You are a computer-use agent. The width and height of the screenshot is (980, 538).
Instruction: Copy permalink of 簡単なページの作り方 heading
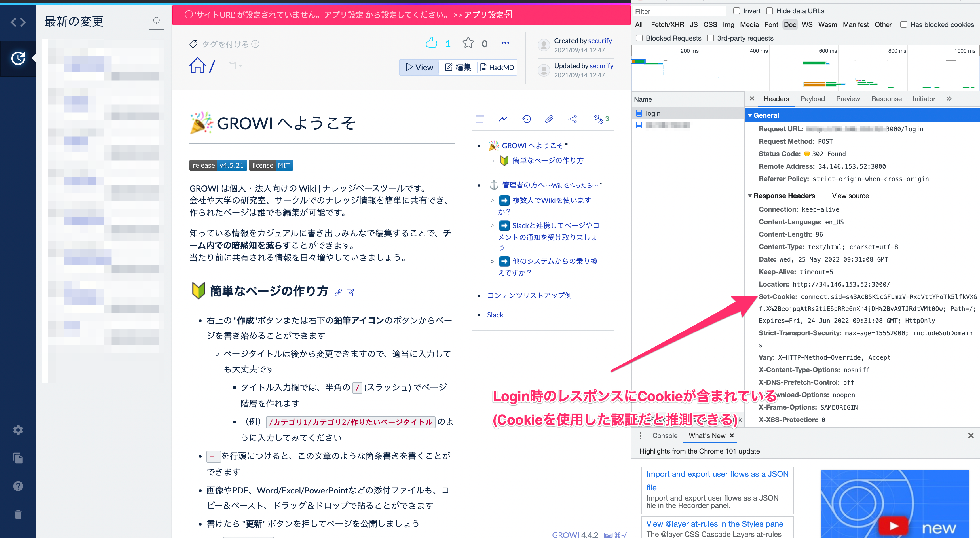pyautogui.click(x=338, y=292)
